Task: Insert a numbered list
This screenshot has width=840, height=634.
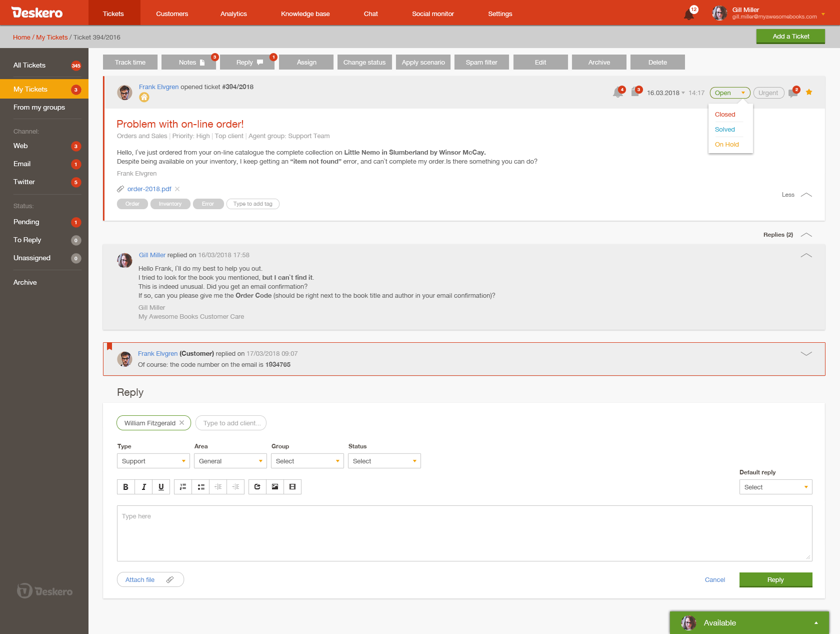Action: [183, 487]
